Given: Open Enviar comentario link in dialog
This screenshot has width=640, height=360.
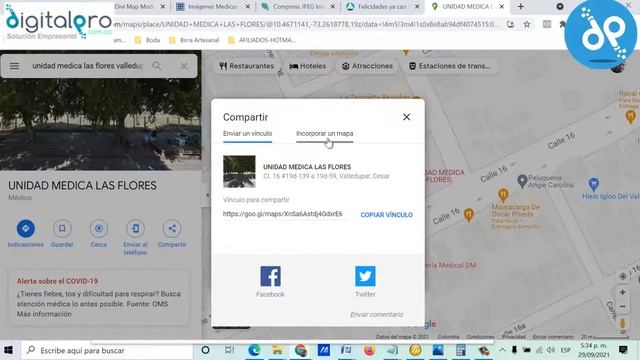Looking at the screenshot, I should tap(376, 314).
